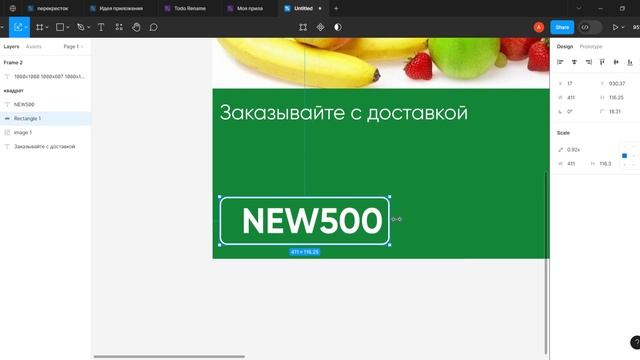Click the width field next to X and Y
Screen dimensions: 640x360
(x=576, y=98)
